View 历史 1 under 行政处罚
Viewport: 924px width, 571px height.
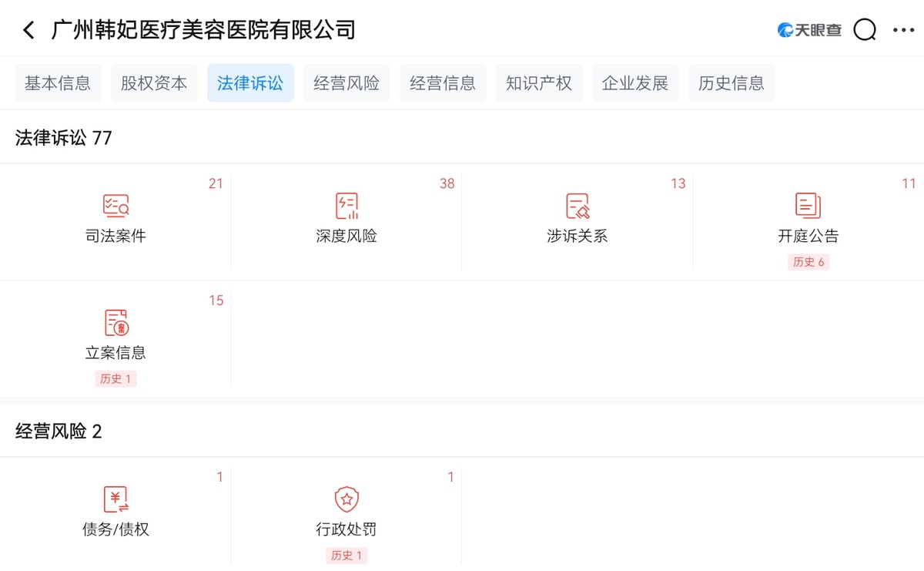click(346, 555)
